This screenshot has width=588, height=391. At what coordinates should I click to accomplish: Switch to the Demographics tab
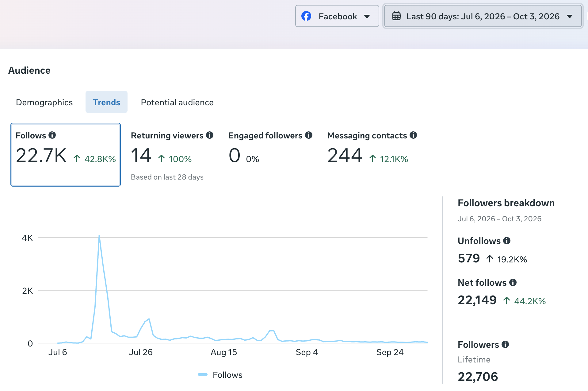(44, 102)
